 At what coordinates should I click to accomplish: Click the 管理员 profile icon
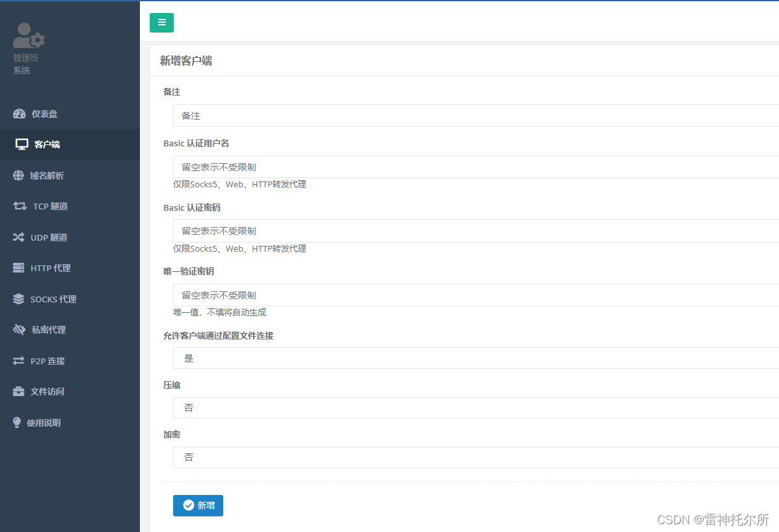pyautogui.click(x=29, y=34)
